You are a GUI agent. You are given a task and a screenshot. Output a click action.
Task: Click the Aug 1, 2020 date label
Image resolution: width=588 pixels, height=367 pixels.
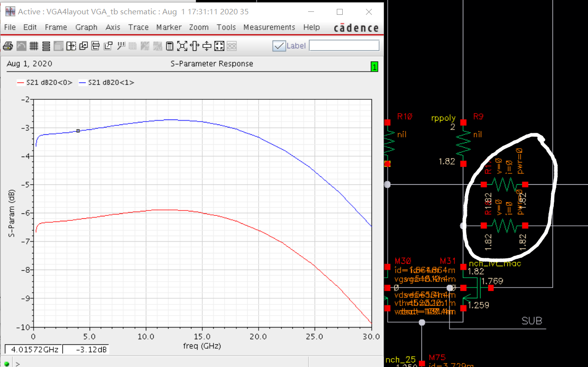click(29, 64)
